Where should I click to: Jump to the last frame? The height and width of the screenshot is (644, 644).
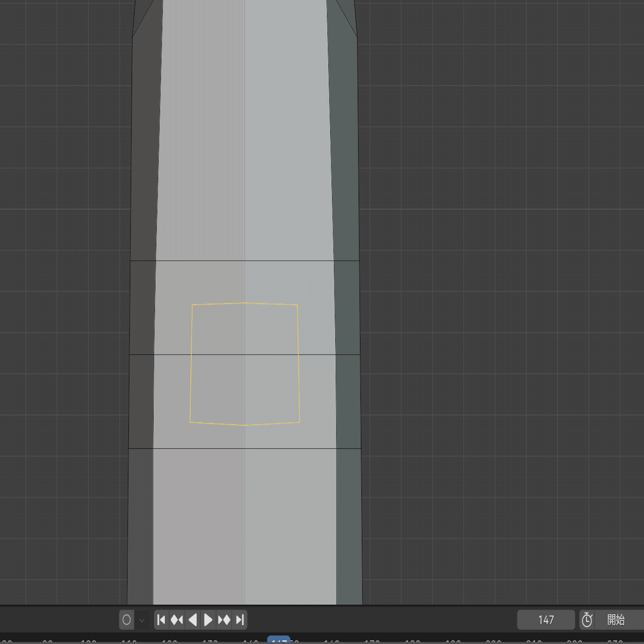coord(240,619)
